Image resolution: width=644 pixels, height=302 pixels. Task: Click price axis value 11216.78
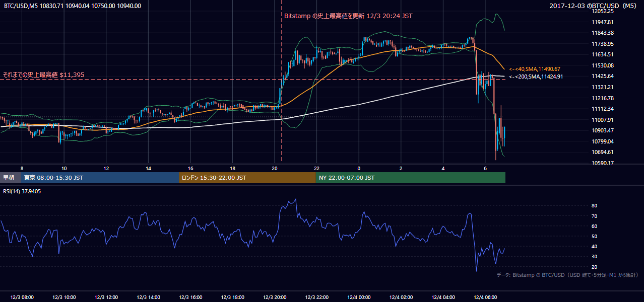pyautogui.click(x=602, y=98)
